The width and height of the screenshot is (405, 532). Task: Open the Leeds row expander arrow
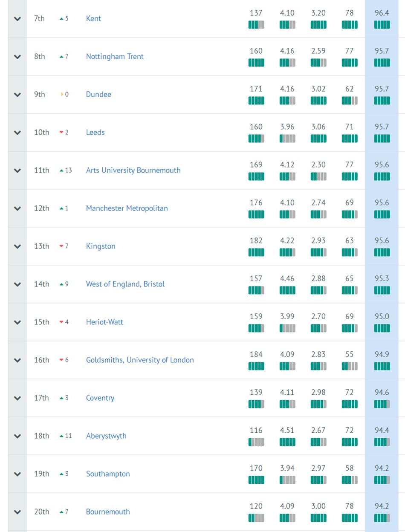point(17,133)
